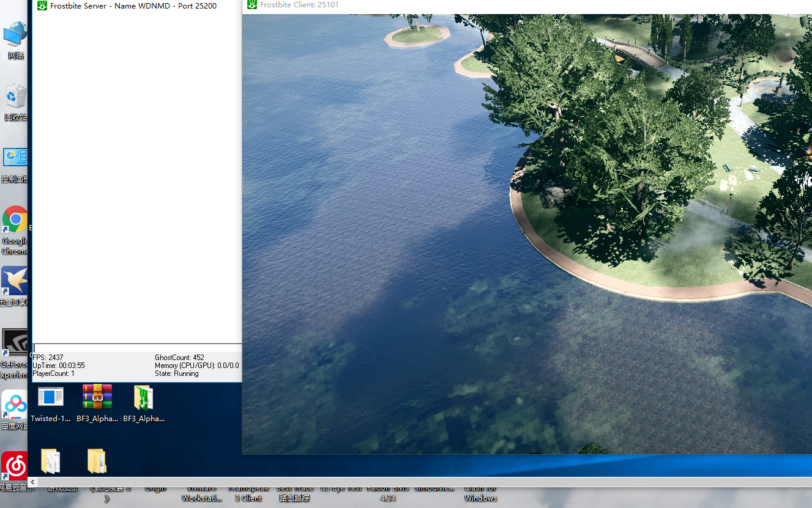This screenshot has height=508, width=812.
Task: Focus the Frostbite Server console input box
Action: click(x=137, y=348)
